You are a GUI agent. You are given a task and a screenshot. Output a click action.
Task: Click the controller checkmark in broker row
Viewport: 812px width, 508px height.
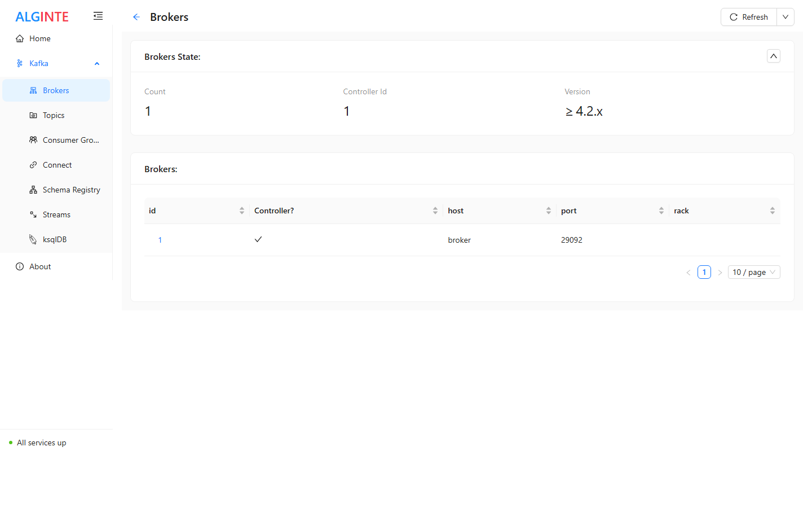(258, 239)
